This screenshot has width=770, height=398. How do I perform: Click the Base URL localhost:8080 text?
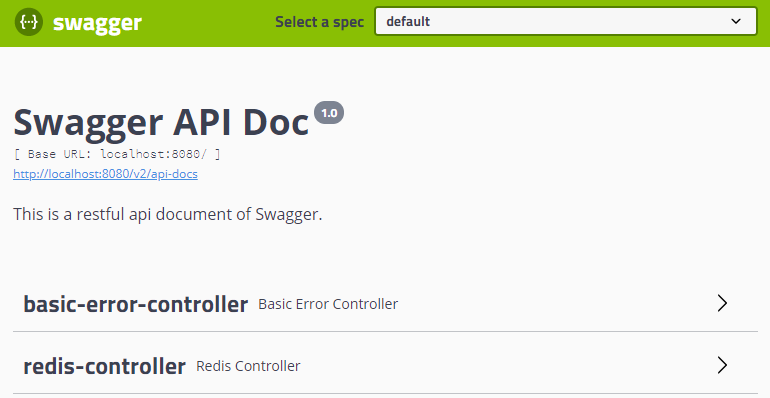tap(117, 154)
